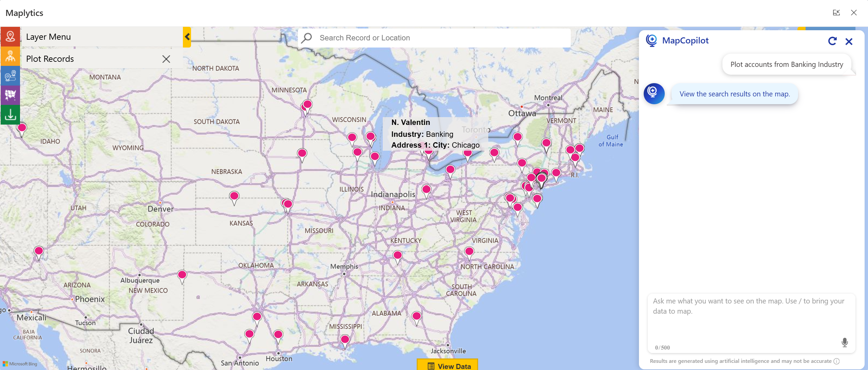Close the MapCopilot panel
This screenshot has height=370, width=868.
(849, 41)
